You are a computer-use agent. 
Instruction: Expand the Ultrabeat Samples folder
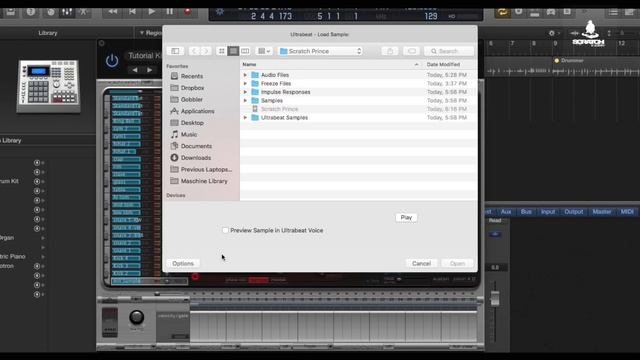(x=245, y=118)
